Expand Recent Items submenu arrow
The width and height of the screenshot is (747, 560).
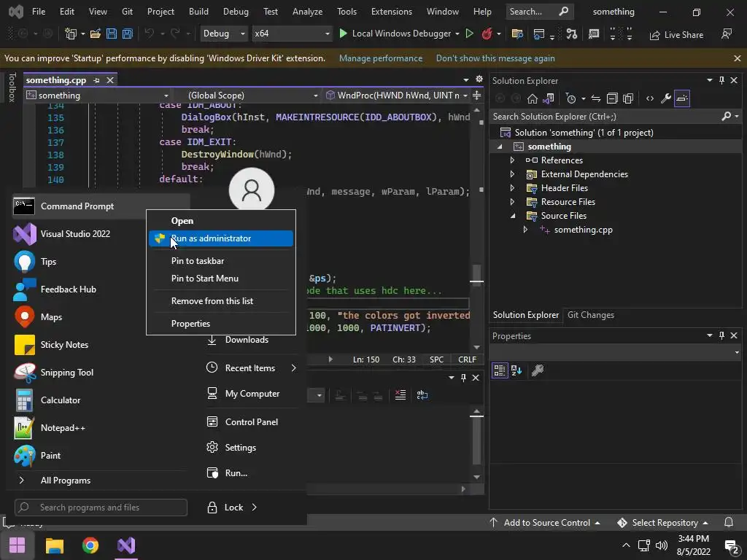[x=293, y=368]
